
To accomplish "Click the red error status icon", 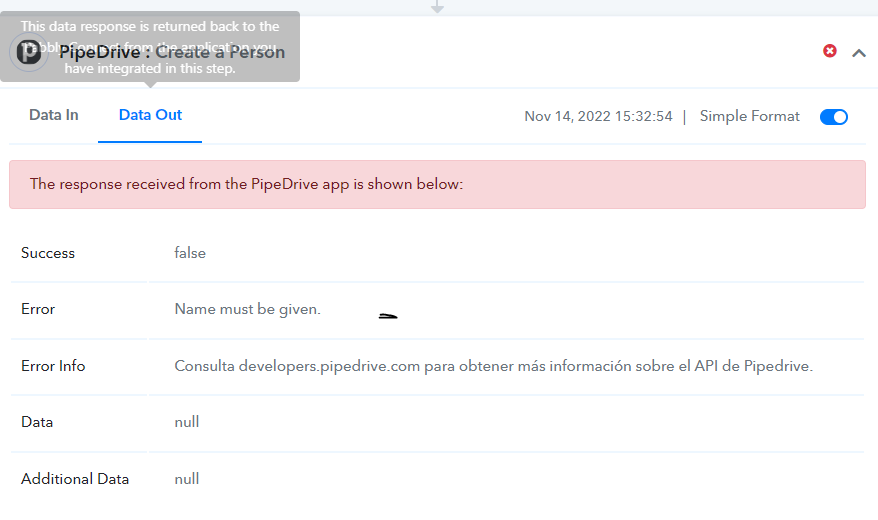I will (x=830, y=51).
